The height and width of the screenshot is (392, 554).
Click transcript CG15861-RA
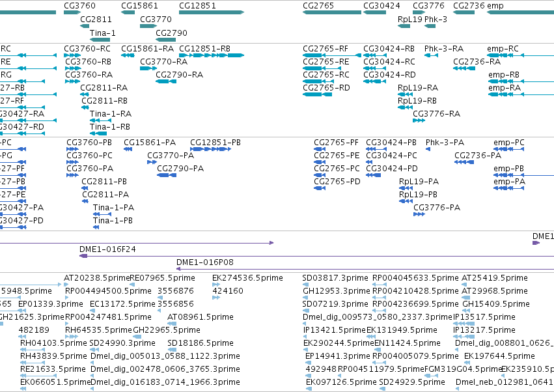click(x=147, y=48)
